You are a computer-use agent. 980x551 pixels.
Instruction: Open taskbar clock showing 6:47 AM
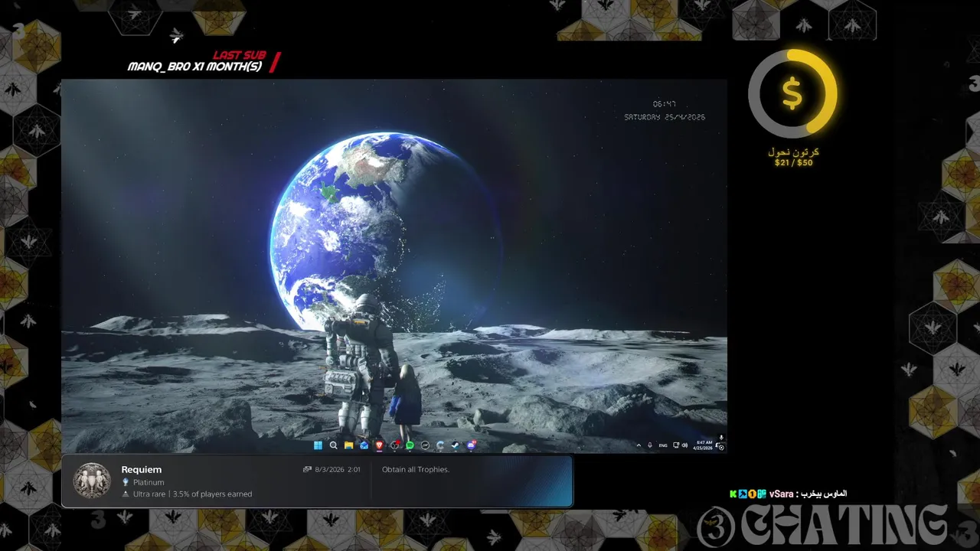pyautogui.click(x=704, y=445)
